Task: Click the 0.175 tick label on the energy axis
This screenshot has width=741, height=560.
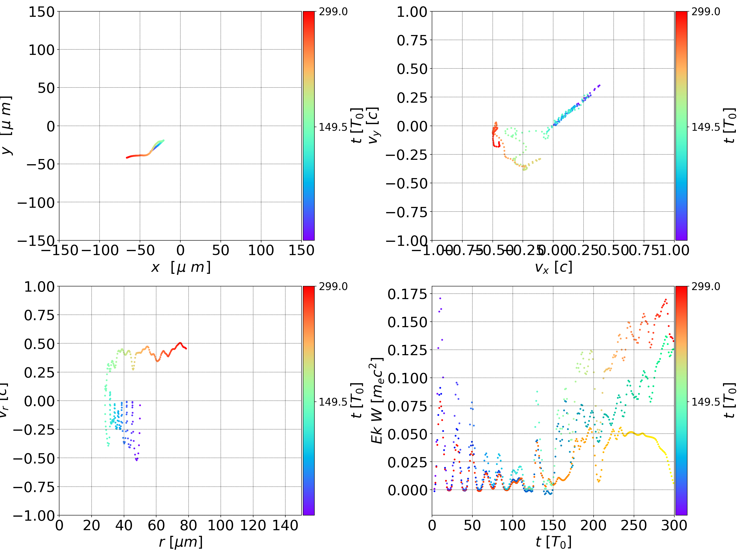Action: point(407,294)
